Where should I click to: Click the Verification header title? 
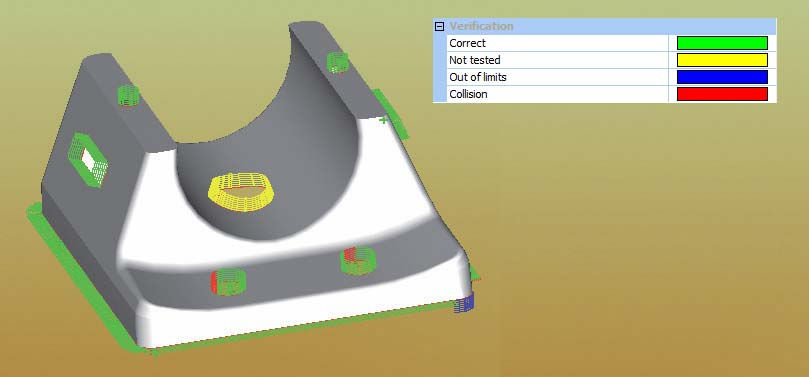coord(481,26)
